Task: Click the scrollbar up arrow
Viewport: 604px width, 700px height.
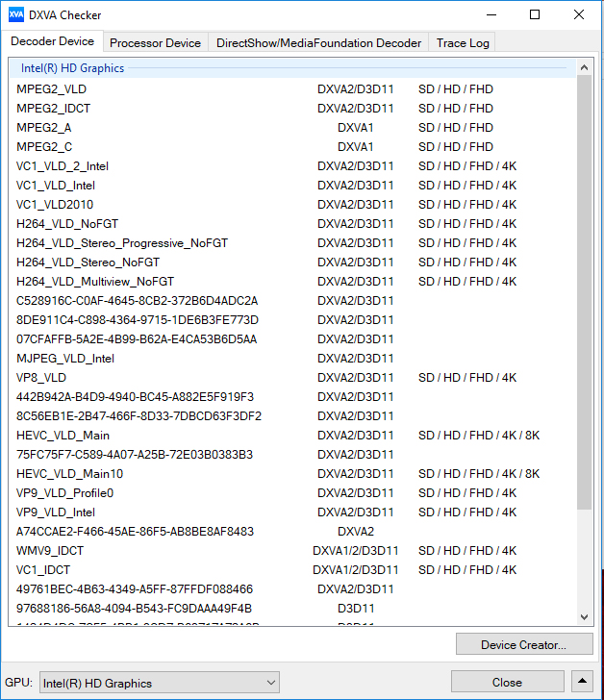Action: 585,67
